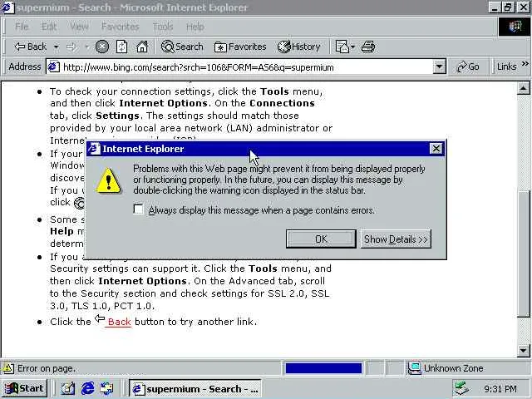This screenshot has height=399, width=532.
Task: Click the scrollbar up arrow
Action: pyautogui.click(x=523, y=88)
